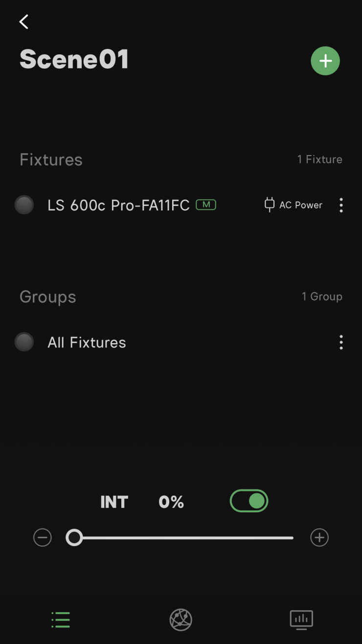Image resolution: width=362 pixels, height=644 pixels.
Task: Open All Fixtures group options menu
Action: [341, 342]
